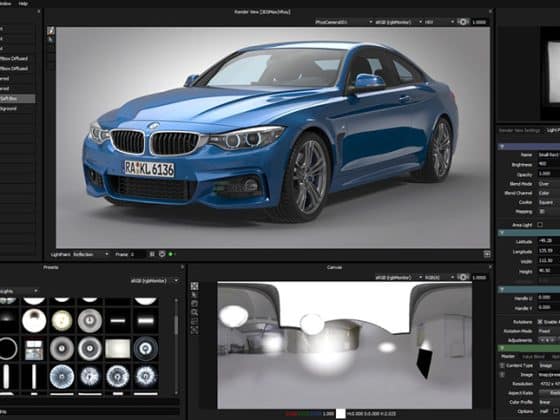Click the Brightness value field
This screenshot has height=420, width=560.
coord(549,164)
